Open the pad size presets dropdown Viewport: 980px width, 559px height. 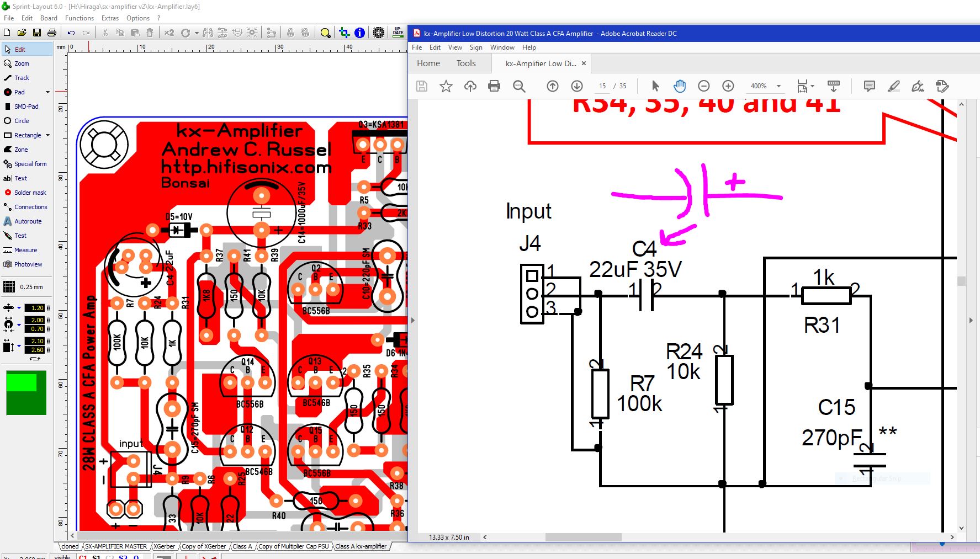19,324
